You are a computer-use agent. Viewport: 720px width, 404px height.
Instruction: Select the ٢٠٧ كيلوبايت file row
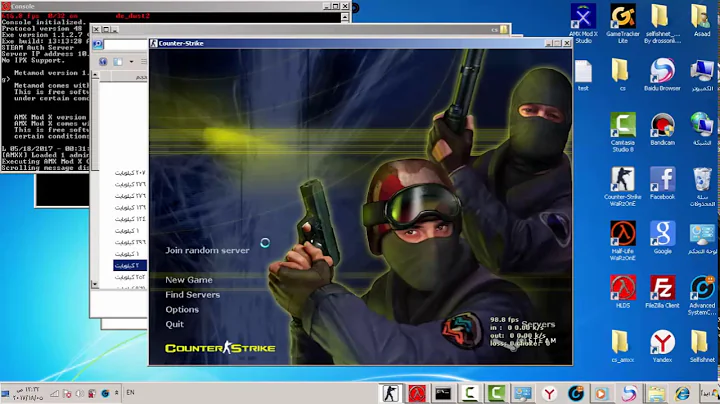click(x=130, y=173)
